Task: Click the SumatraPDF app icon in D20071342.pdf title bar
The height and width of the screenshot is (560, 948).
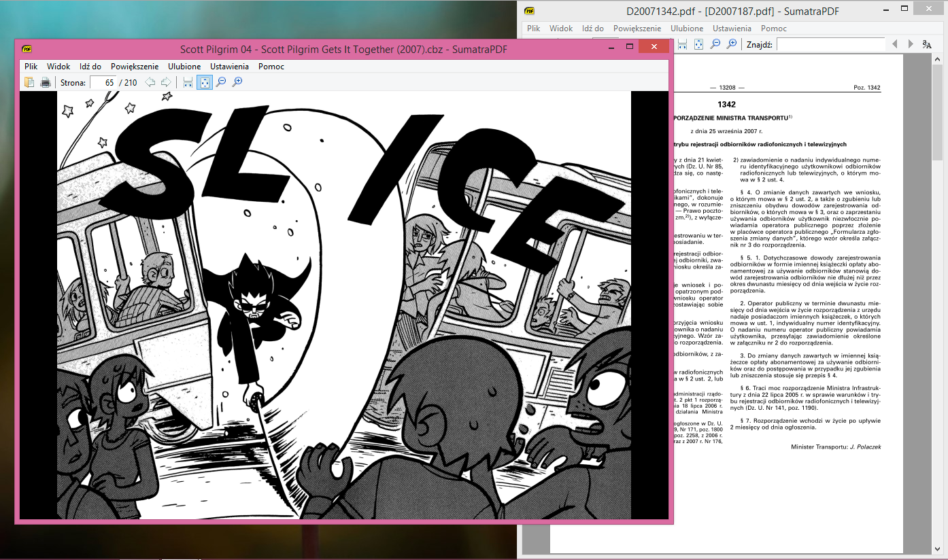Action: click(x=530, y=11)
